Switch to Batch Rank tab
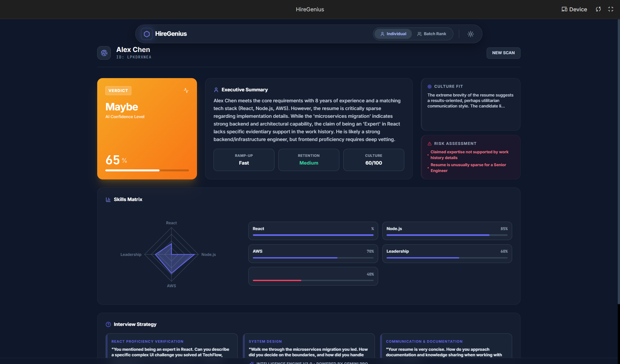 pyautogui.click(x=432, y=34)
